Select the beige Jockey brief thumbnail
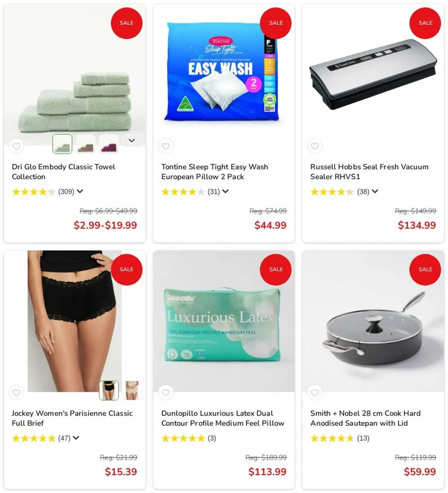The image size is (448, 493). tap(132, 391)
